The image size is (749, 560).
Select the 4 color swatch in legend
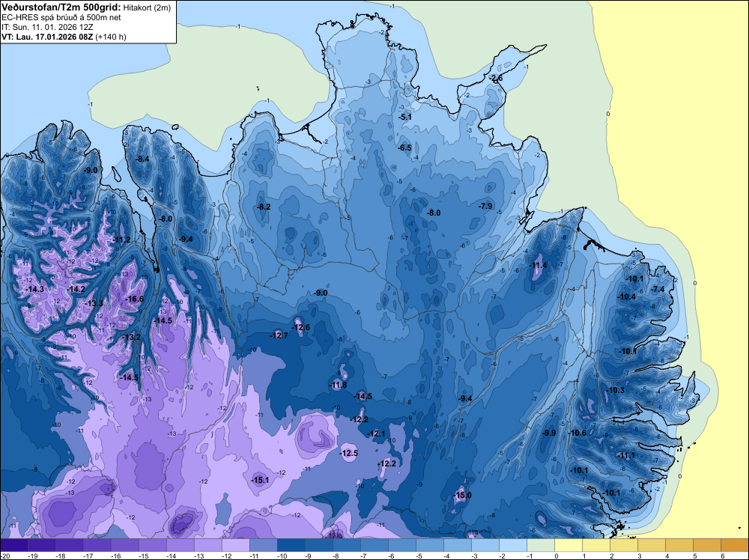679,545
